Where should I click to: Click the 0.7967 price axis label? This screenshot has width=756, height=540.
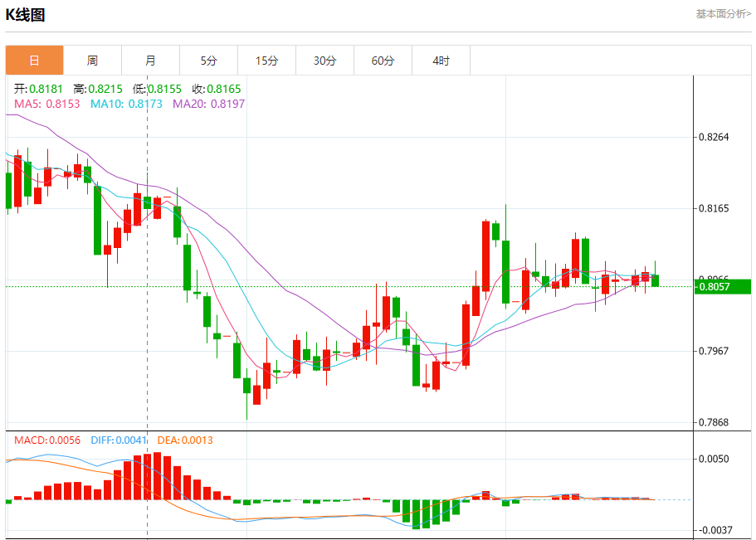(x=714, y=351)
